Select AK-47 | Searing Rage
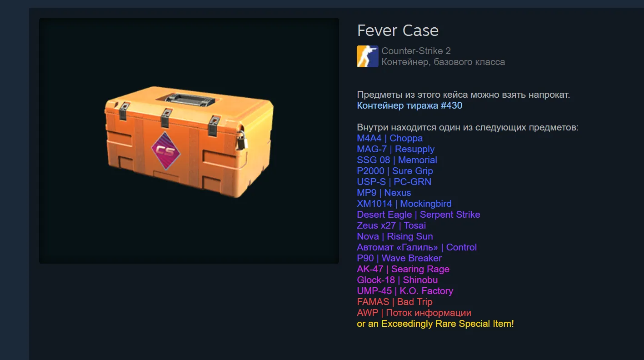The height and width of the screenshot is (360, 644). point(403,269)
